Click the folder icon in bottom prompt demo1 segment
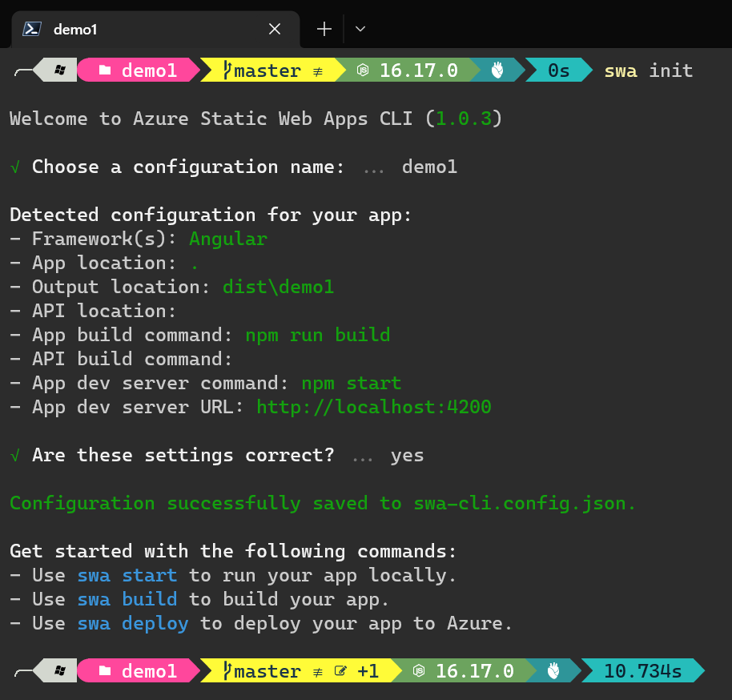Viewport: 732px width, 700px height. click(x=105, y=670)
